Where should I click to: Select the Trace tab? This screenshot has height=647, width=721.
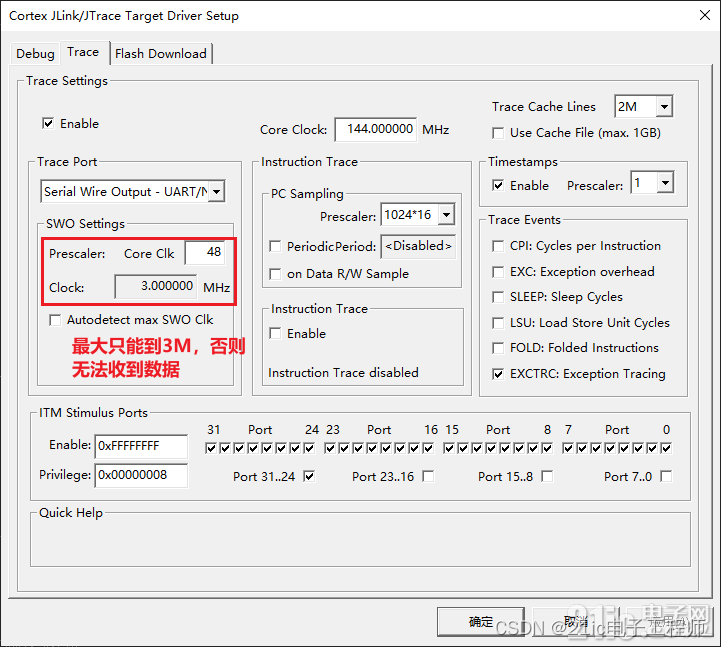tap(83, 52)
